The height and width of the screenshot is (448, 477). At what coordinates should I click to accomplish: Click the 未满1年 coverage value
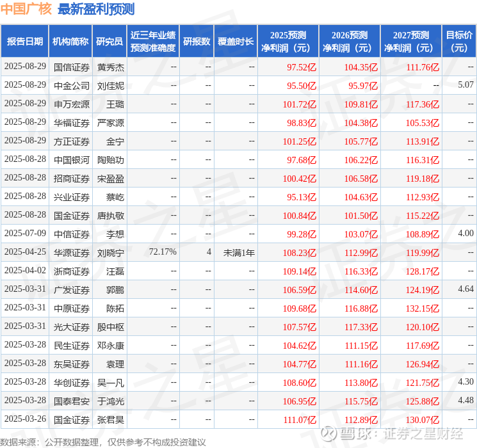point(239,253)
